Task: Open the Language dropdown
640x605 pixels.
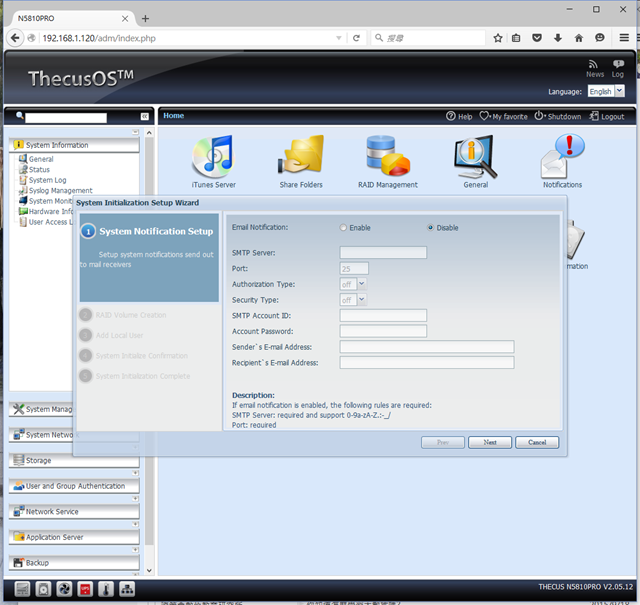Action: pos(620,91)
